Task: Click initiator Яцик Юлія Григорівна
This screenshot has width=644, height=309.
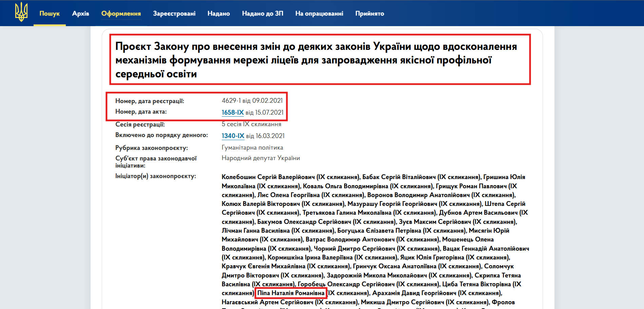Action: tap(432, 257)
